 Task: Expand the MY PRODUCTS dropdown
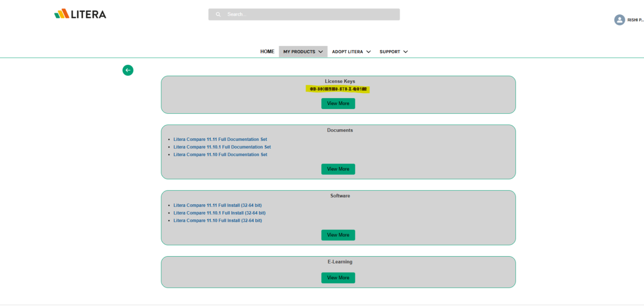click(x=303, y=51)
